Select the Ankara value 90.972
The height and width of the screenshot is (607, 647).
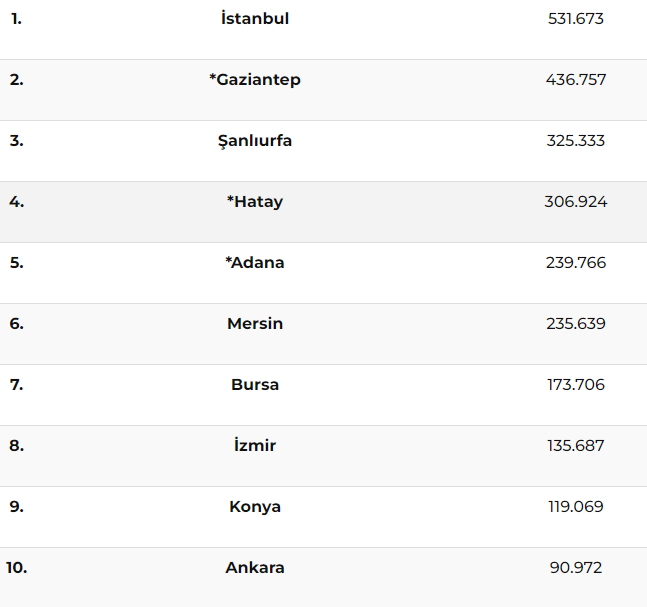click(x=576, y=567)
